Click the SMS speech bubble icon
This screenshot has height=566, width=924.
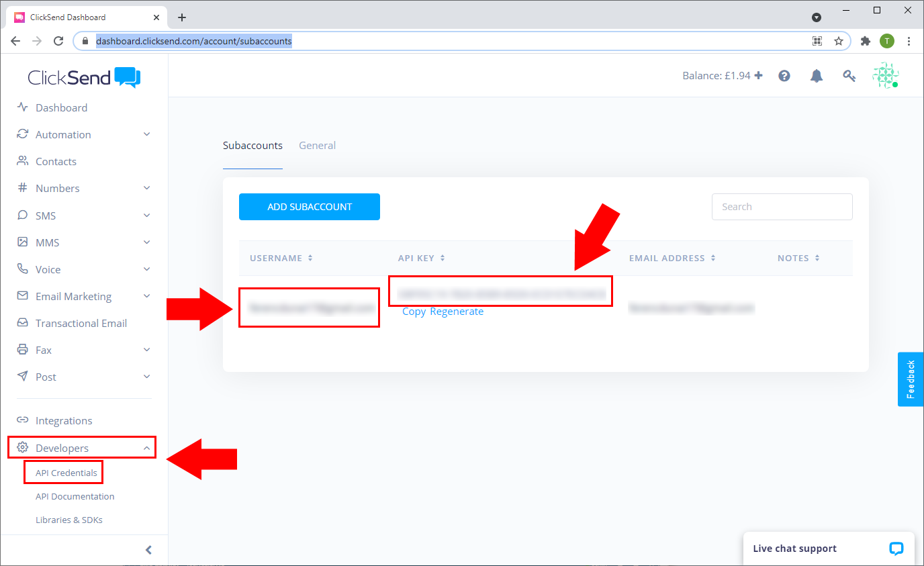point(23,215)
